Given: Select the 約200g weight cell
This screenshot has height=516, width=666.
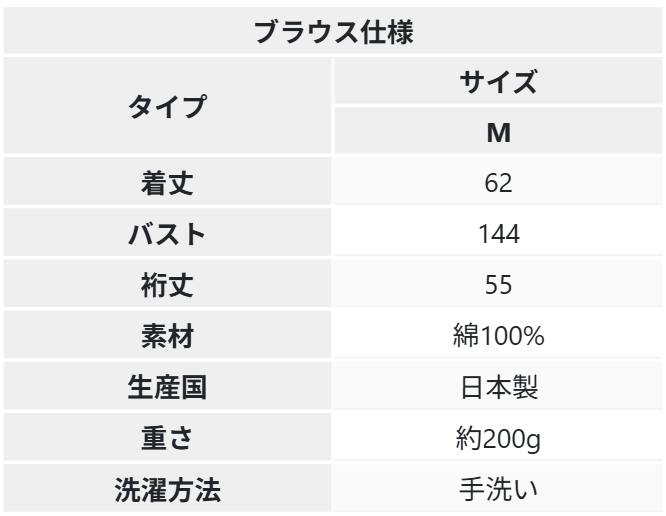Looking at the screenshot, I should point(498,437).
